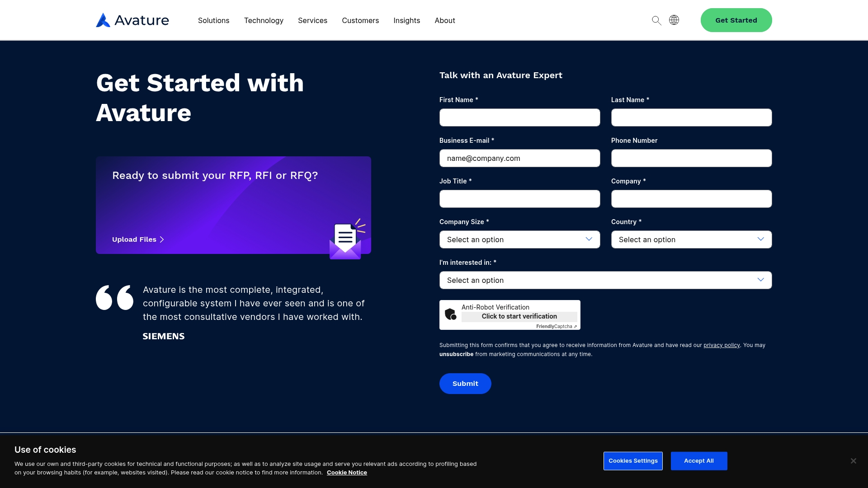The height and width of the screenshot is (488, 868).
Task: Click the Customers menu item
Action: pyautogui.click(x=360, y=20)
